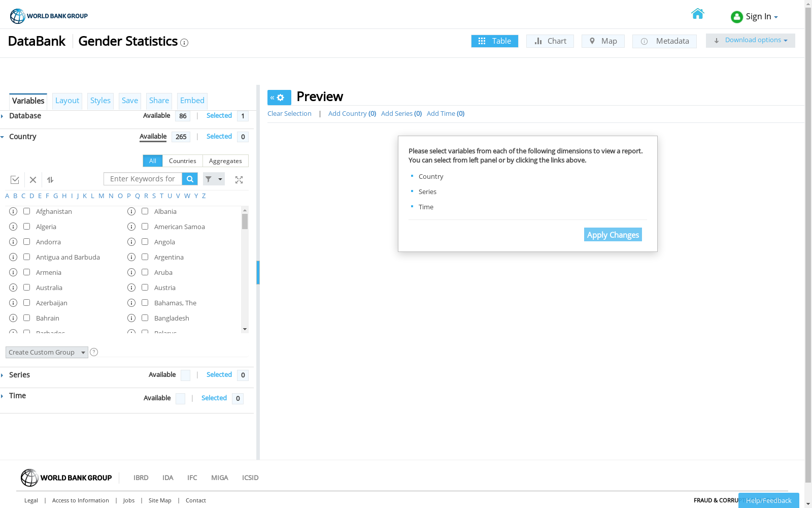812x508 pixels.
Task: Show info for Angola
Action: click(131, 242)
